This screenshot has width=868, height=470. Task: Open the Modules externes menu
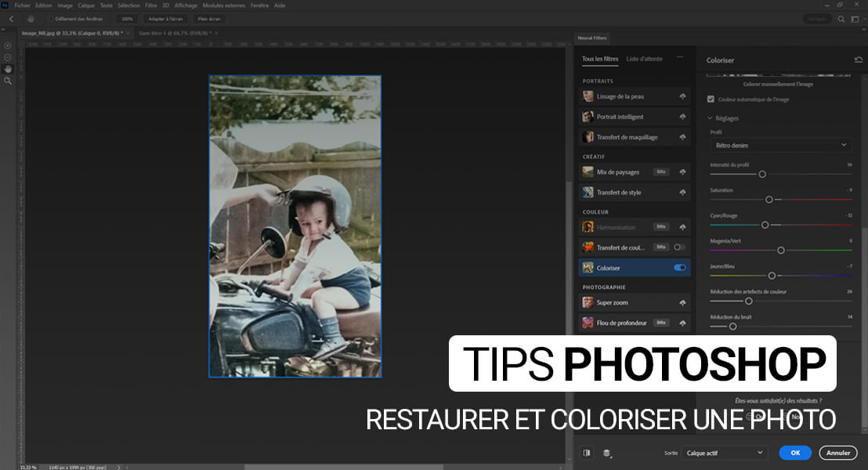[x=223, y=5]
